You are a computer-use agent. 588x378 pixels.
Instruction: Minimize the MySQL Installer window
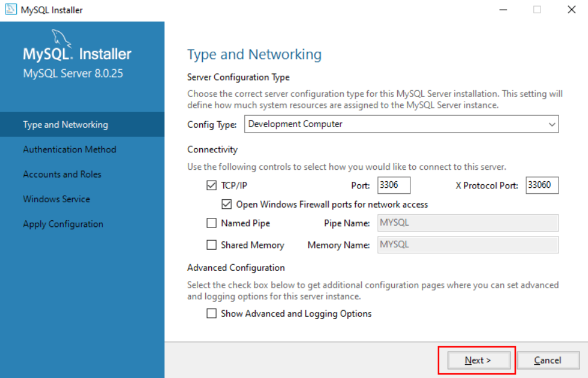tap(503, 10)
